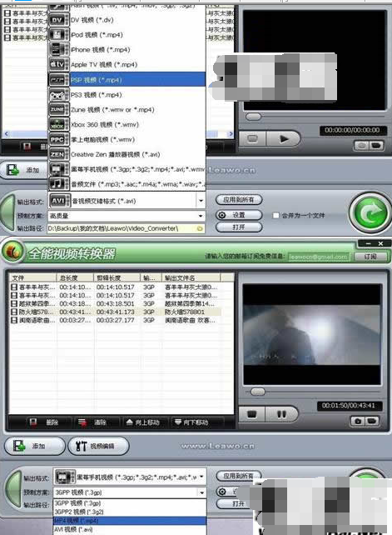The image size is (392, 535).
Task: Click the AVI icon in upper output format box
Action: 60,201
